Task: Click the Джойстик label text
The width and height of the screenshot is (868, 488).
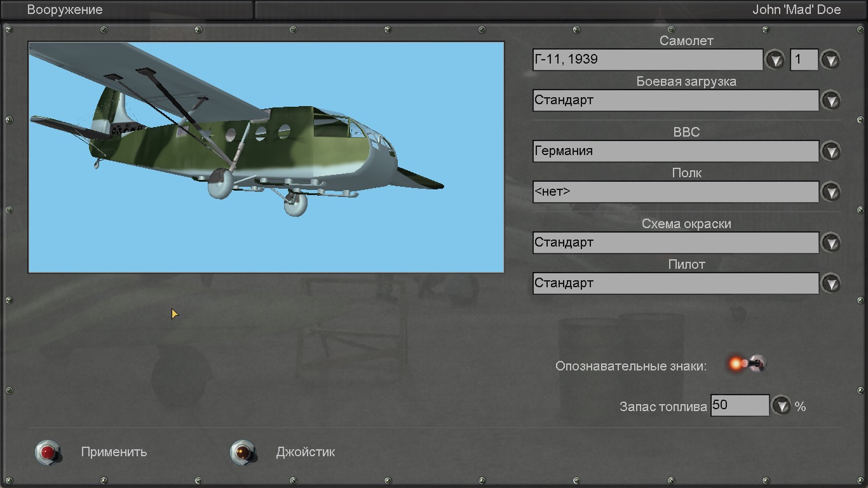Action: (306, 452)
